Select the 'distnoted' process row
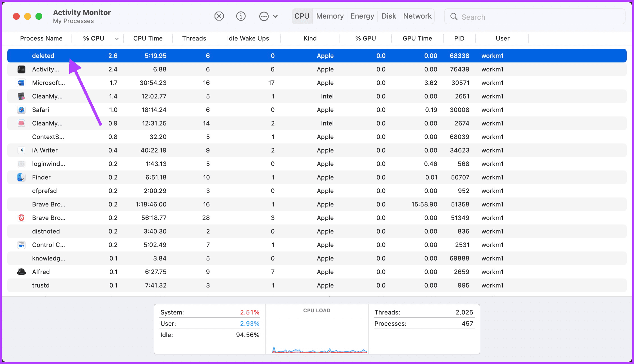 (317, 231)
